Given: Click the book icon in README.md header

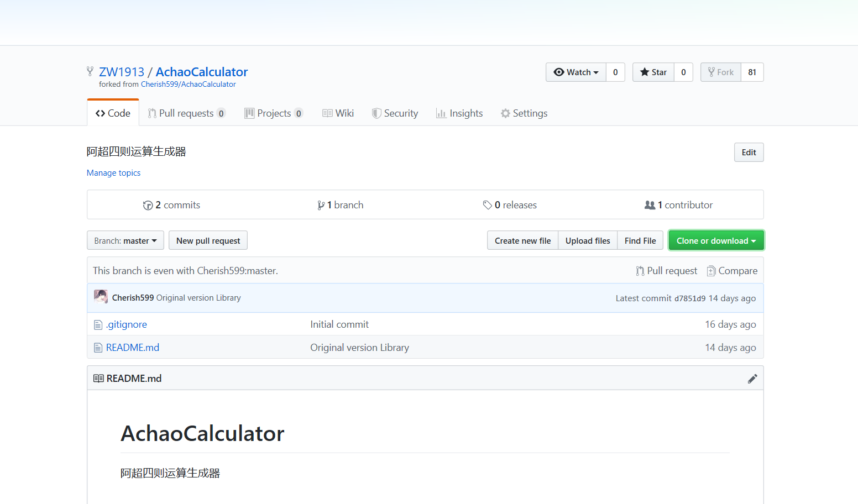Looking at the screenshot, I should tap(98, 379).
